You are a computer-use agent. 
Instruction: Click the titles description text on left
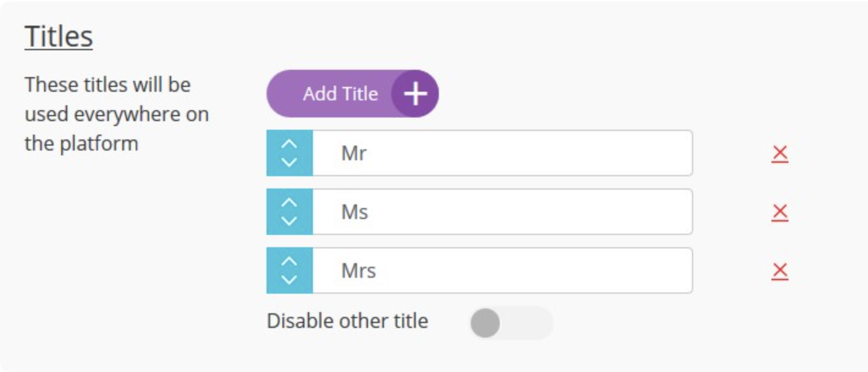(117, 114)
